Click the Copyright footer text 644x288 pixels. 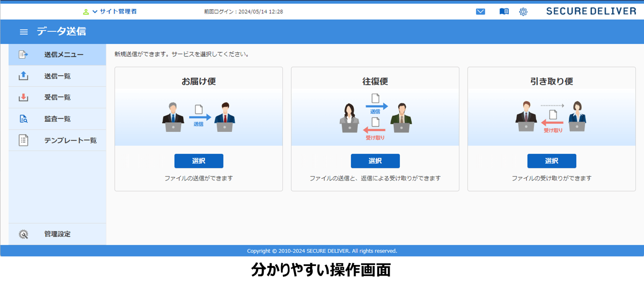point(322,251)
